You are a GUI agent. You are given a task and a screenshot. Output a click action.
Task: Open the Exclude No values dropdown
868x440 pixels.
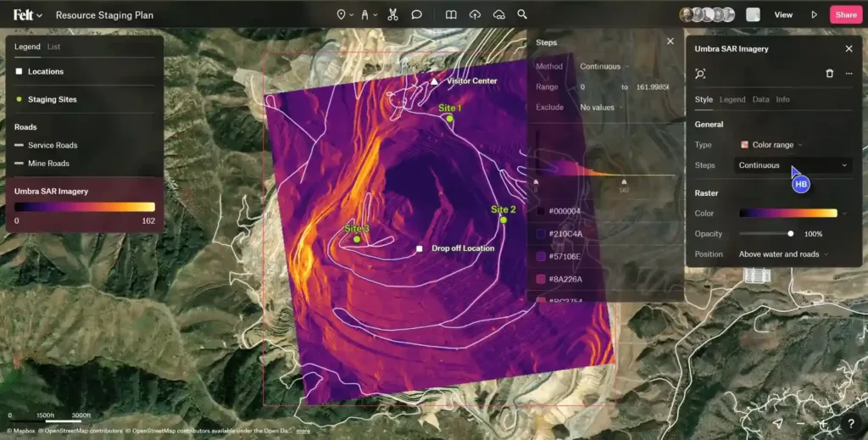(x=601, y=108)
